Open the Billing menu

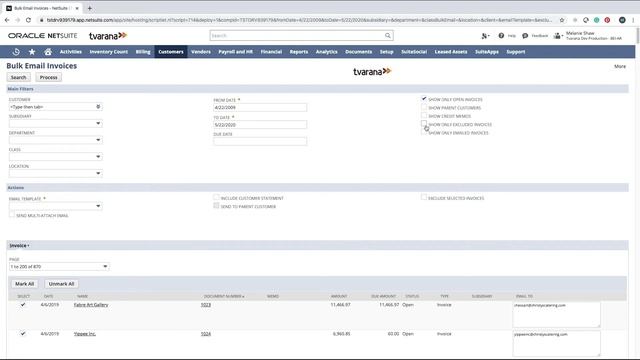[x=143, y=52]
